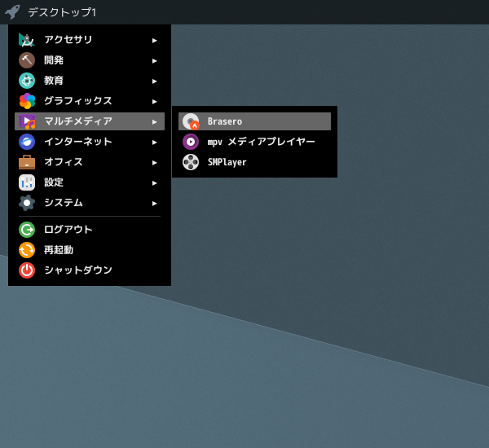489x448 pixels.
Task: Expand the システム submenu arrow
Action: tap(154, 204)
